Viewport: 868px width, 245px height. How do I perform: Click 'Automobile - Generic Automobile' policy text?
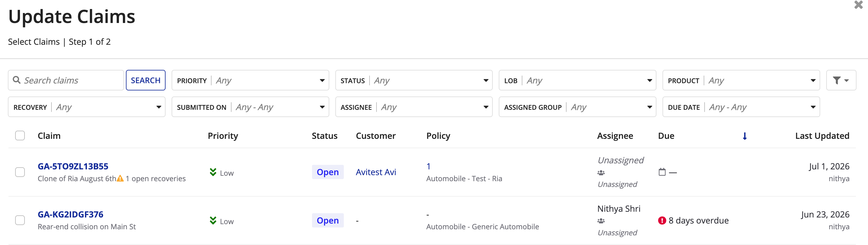tap(482, 227)
